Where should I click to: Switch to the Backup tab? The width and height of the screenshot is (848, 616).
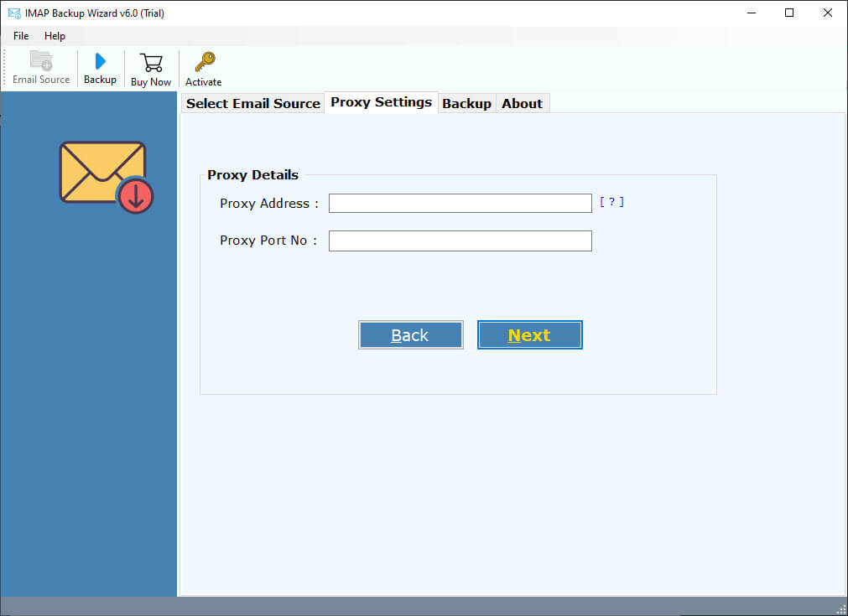click(x=466, y=103)
